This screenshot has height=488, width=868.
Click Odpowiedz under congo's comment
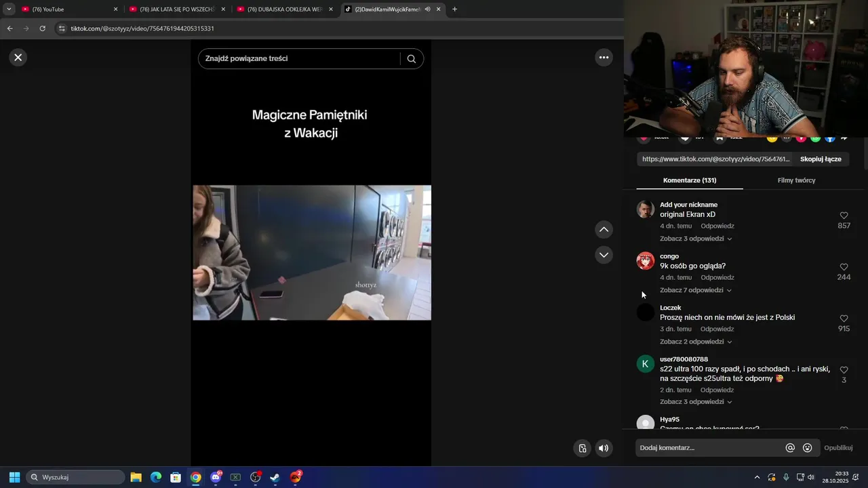(717, 278)
